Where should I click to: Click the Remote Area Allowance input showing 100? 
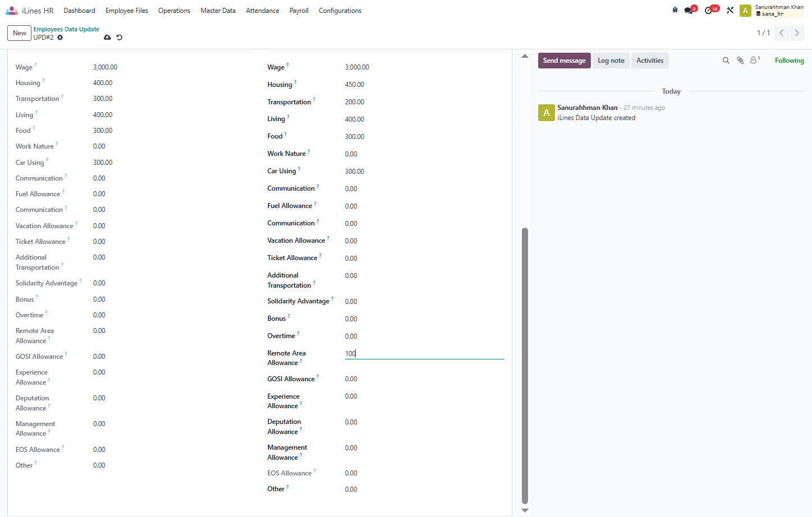[424, 353]
